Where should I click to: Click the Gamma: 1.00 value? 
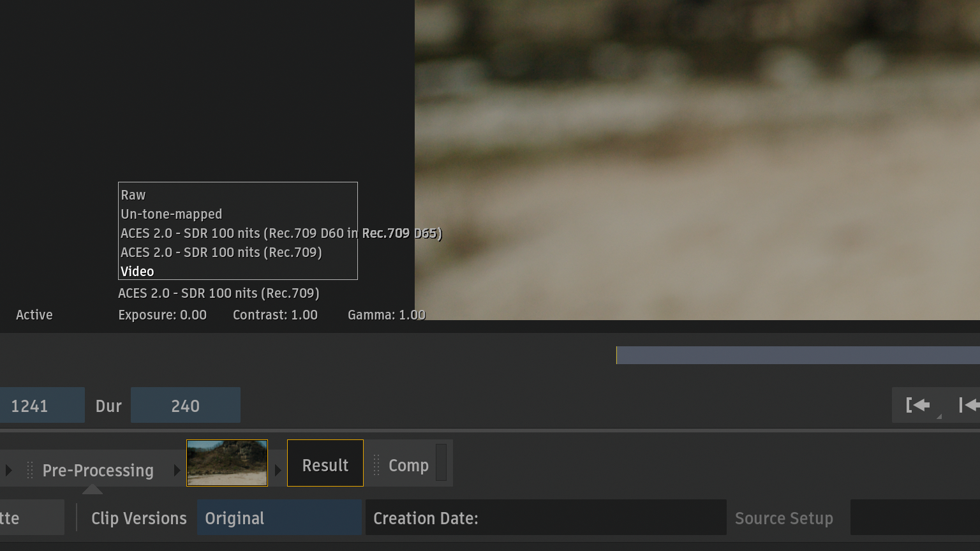pos(387,315)
